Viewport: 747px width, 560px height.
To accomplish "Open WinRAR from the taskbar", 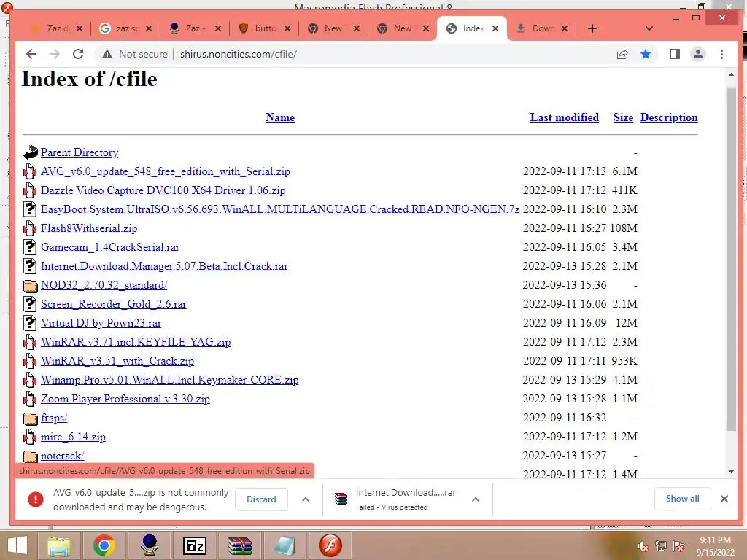I will pyautogui.click(x=239, y=545).
